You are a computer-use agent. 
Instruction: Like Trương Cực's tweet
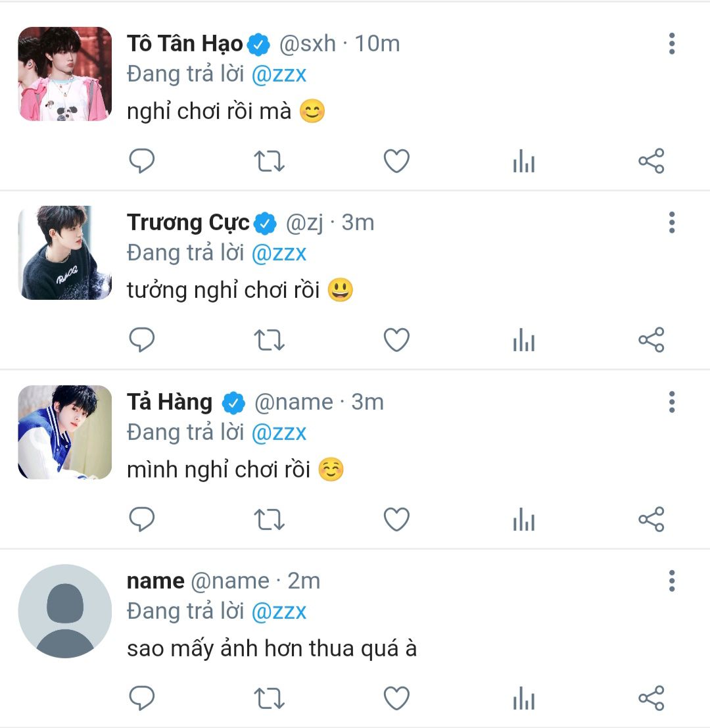click(x=396, y=340)
